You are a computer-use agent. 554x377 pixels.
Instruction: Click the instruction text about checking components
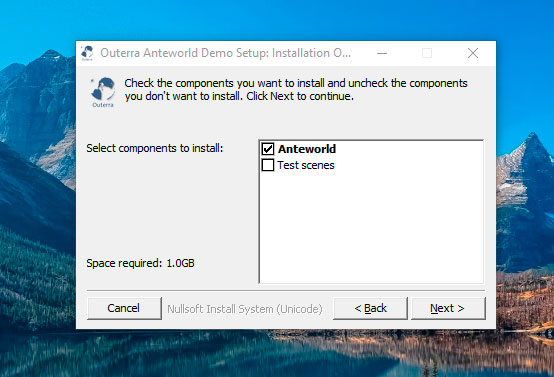[296, 89]
